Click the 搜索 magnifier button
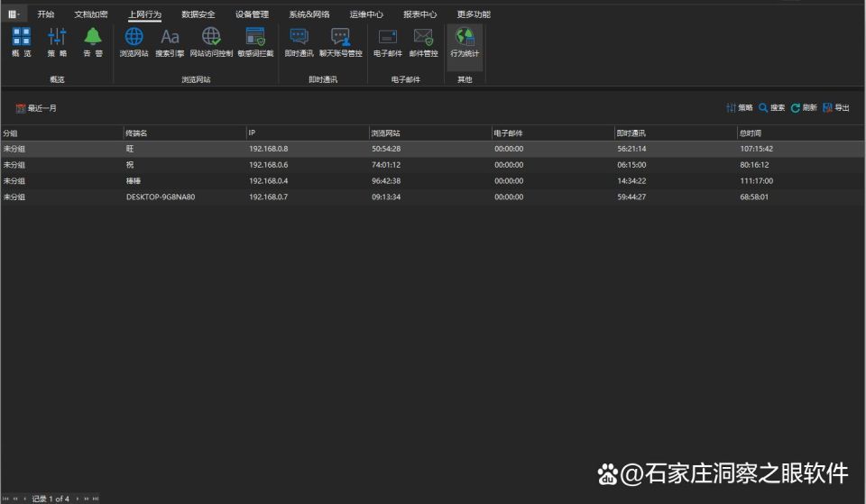The height and width of the screenshot is (504, 866). pyautogui.click(x=771, y=107)
